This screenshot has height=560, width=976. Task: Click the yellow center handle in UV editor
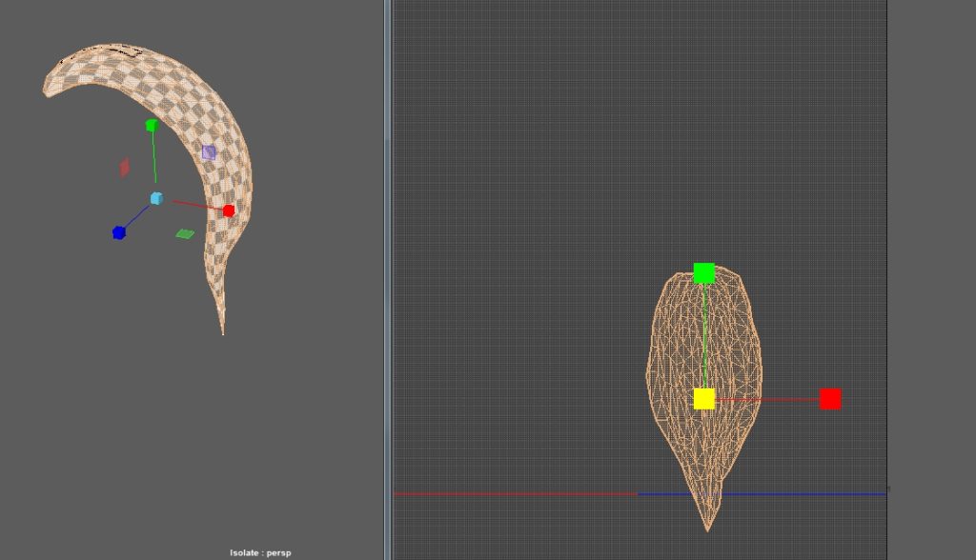pyautogui.click(x=704, y=399)
